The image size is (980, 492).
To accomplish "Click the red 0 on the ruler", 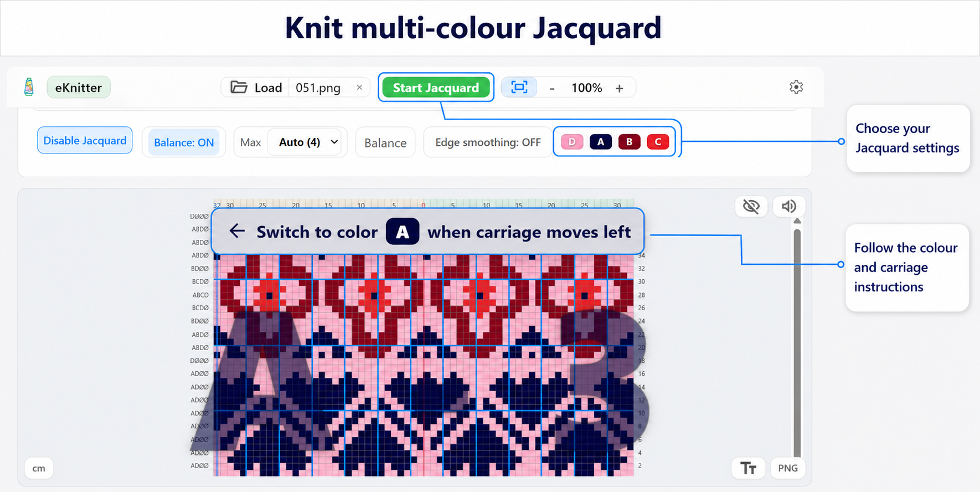I will click(424, 206).
